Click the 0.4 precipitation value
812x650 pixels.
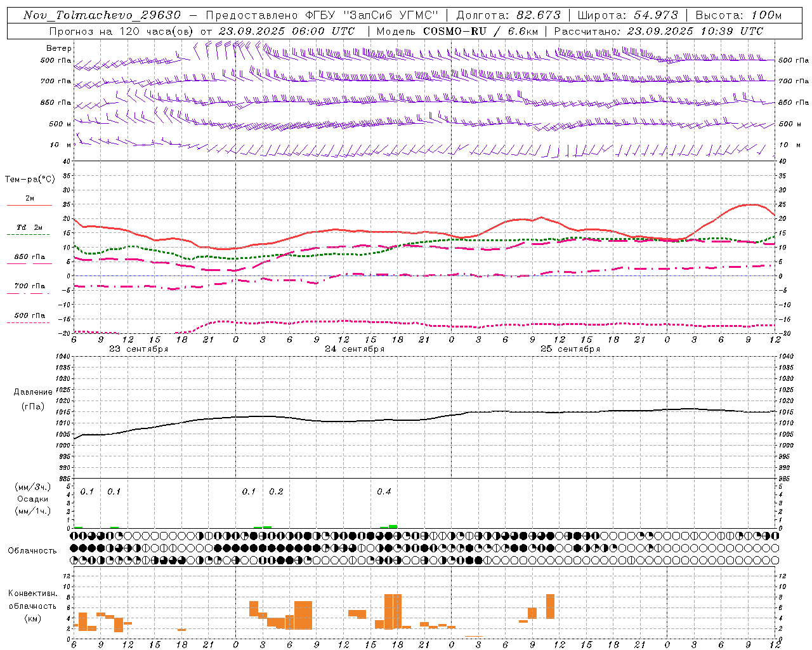tap(384, 492)
